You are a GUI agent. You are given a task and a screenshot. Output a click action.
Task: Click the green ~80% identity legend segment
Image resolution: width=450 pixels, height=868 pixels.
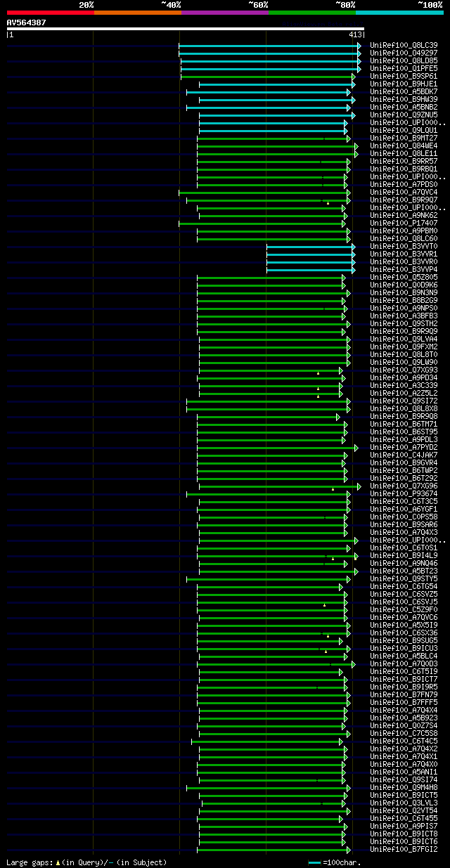point(312,13)
